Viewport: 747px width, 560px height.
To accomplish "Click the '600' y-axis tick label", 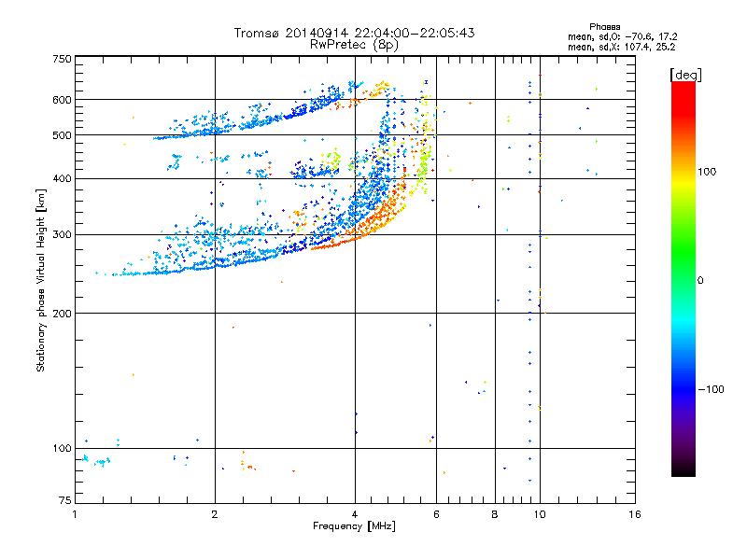I will click(x=62, y=100).
